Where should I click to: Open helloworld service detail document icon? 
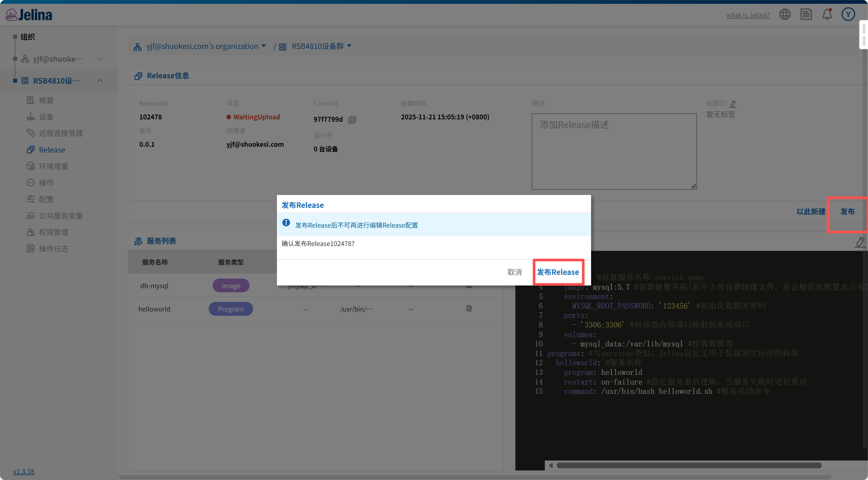[x=469, y=309]
